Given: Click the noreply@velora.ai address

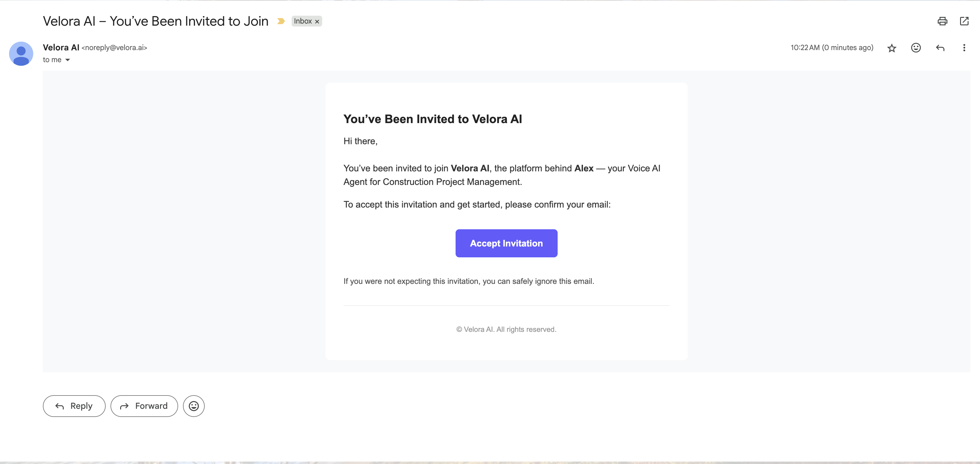Looking at the screenshot, I should (114, 47).
